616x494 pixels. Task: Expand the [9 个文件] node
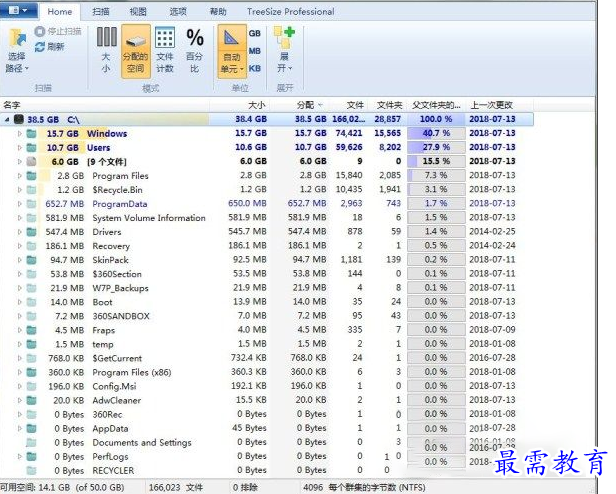coord(19,162)
